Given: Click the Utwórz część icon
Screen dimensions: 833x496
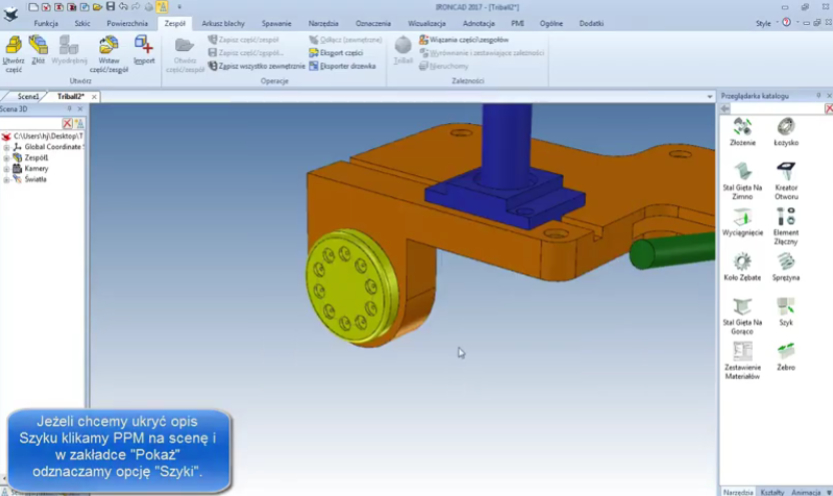Looking at the screenshot, I should [x=14, y=51].
